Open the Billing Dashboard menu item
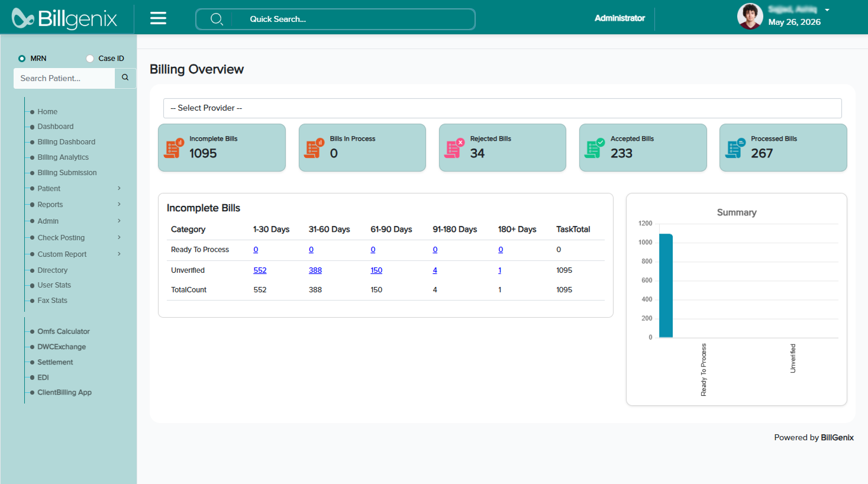 [x=66, y=142]
